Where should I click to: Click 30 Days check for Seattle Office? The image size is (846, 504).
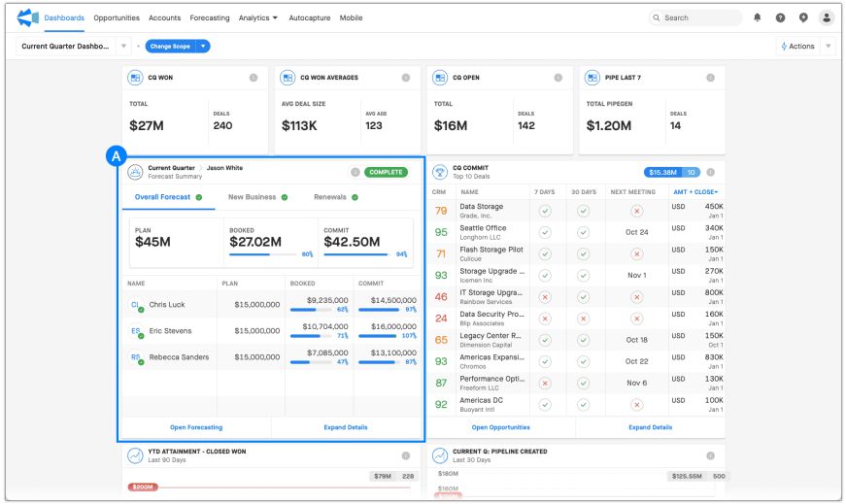coord(583,232)
